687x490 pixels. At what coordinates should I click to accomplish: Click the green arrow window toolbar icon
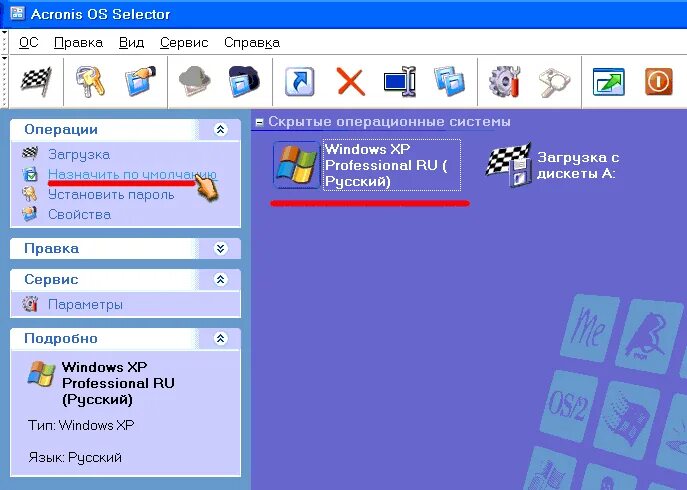[x=609, y=82]
